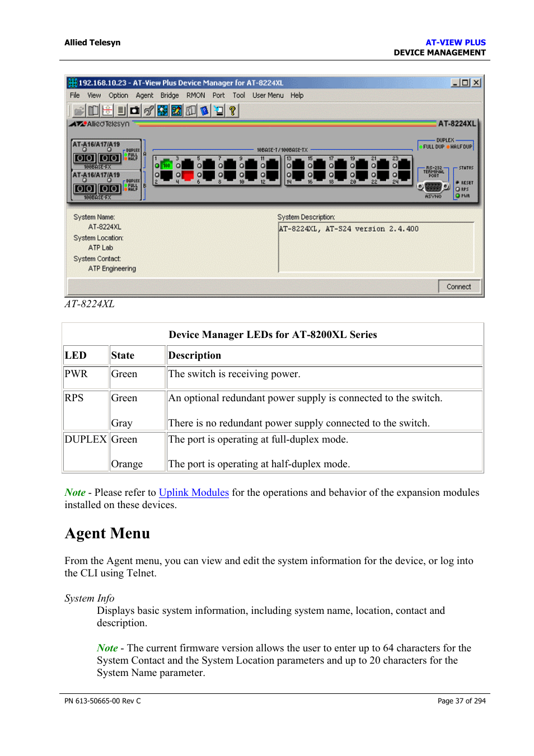Click the Agent Menu heading

[x=107, y=533]
